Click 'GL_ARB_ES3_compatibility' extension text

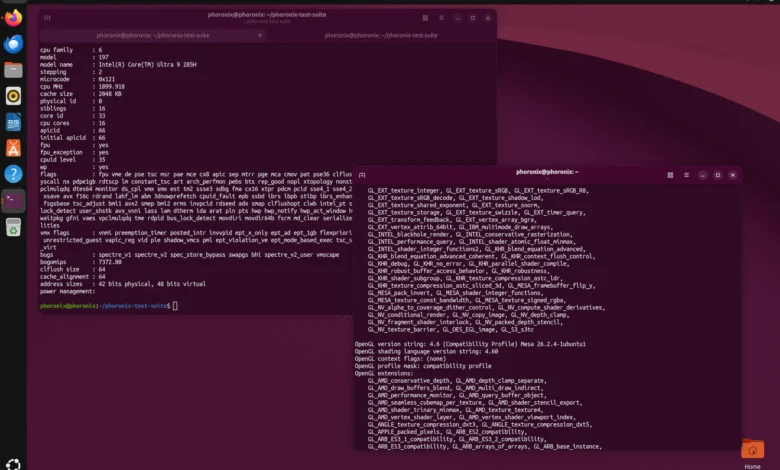(407, 447)
